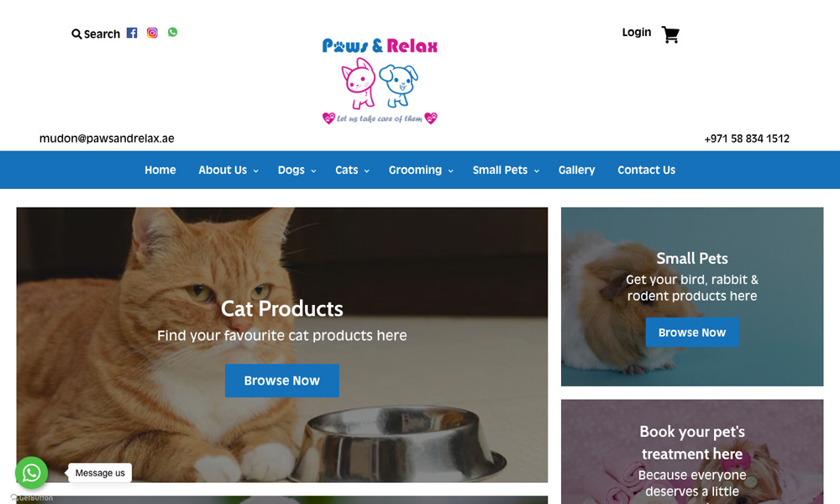Open the Instagram icon link
Viewport: 840px width, 504px height.
click(152, 33)
